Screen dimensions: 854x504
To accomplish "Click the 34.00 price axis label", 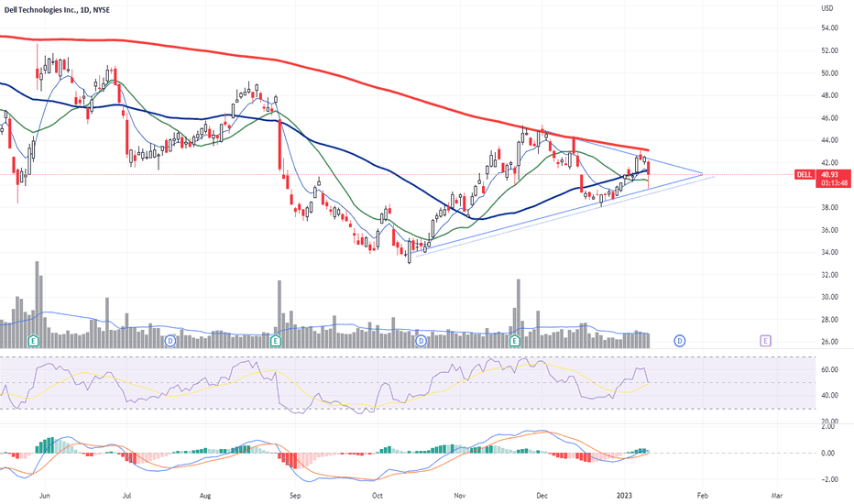I will pyautogui.click(x=829, y=252).
